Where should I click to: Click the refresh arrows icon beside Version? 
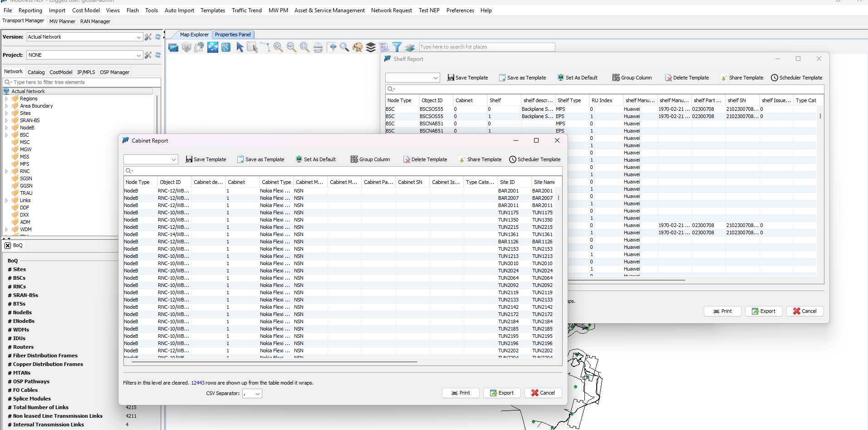click(x=158, y=37)
